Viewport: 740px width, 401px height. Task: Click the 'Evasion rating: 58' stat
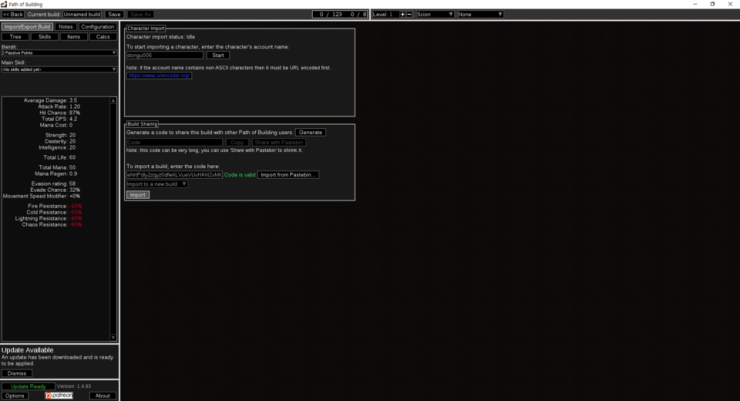click(53, 184)
